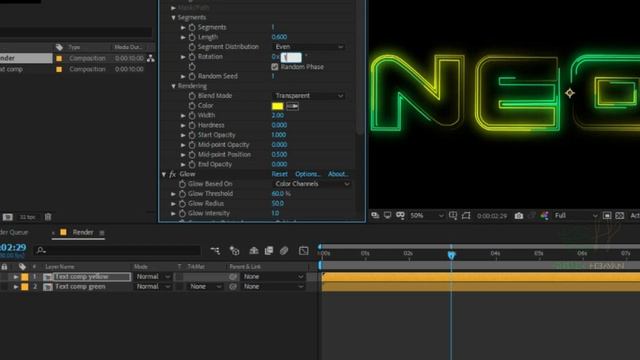Collapse the Rendering group triangle
This screenshot has width=640, height=360.
click(x=173, y=86)
